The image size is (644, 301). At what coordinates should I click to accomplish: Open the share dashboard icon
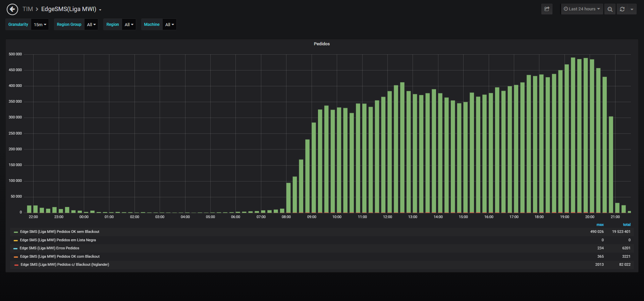[547, 9]
